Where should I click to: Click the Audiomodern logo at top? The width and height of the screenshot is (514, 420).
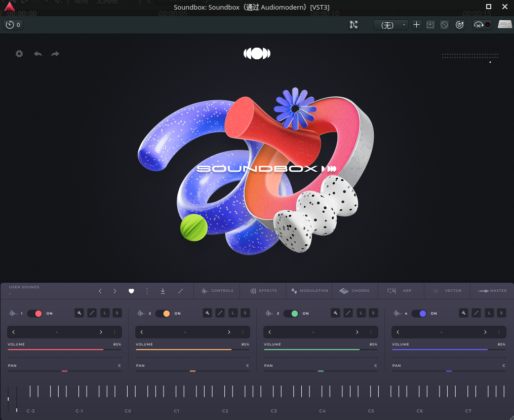[257, 53]
